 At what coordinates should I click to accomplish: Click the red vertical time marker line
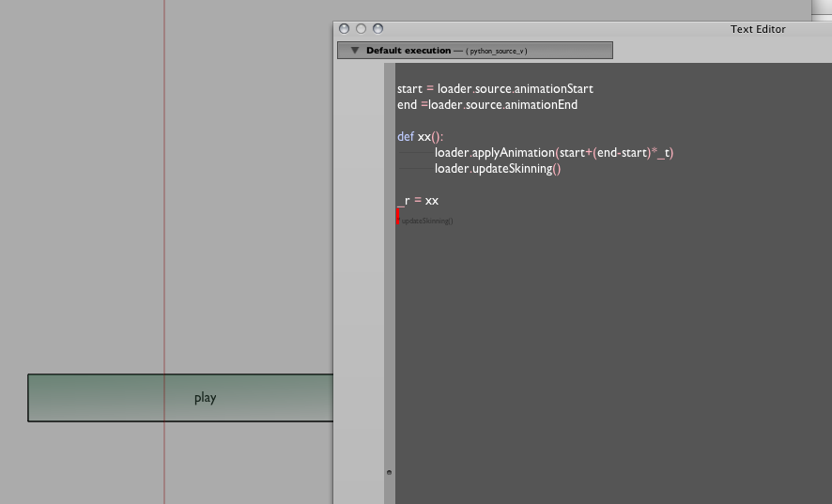(164, 235)
